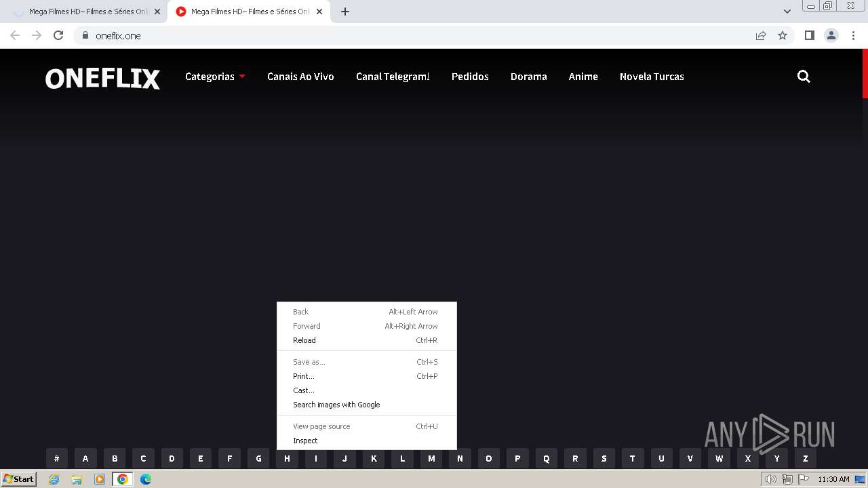868x488 pixels.
Task: Filter titles by letter S
Action: [604, 458]
